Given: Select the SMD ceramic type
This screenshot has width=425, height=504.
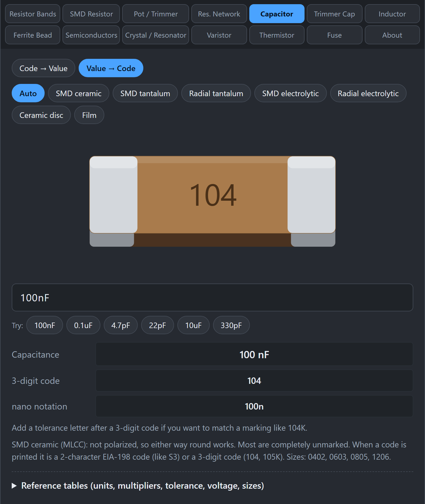Looking at the screenshot, I should [79, 93].
